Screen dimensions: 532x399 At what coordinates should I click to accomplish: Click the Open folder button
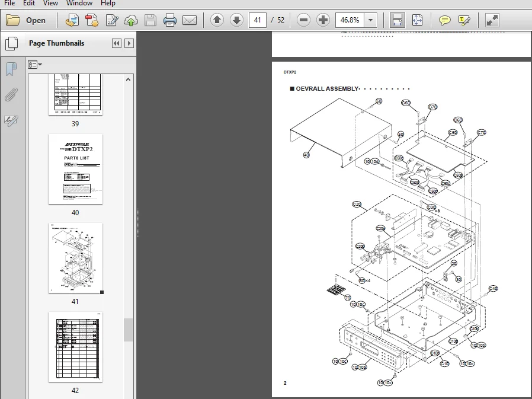pyautogui.click(x=26, y=20)
